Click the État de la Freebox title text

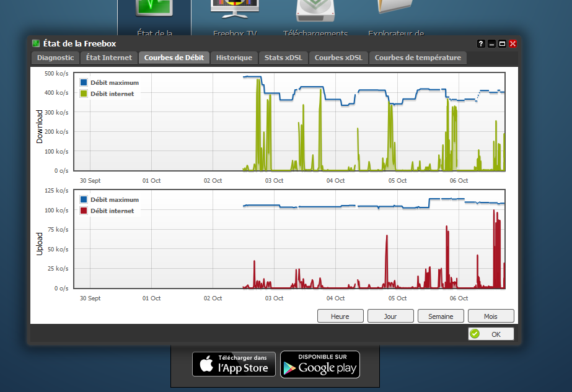79,43
